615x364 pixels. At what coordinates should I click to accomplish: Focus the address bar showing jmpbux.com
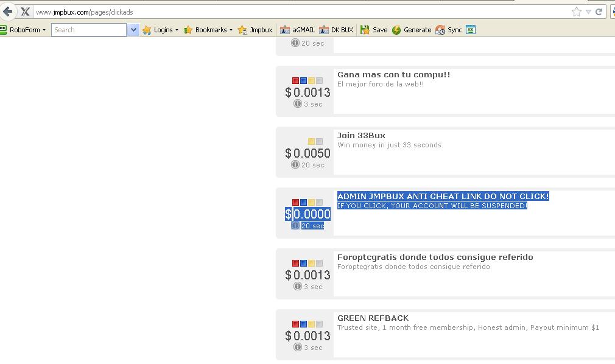[302, 12]
